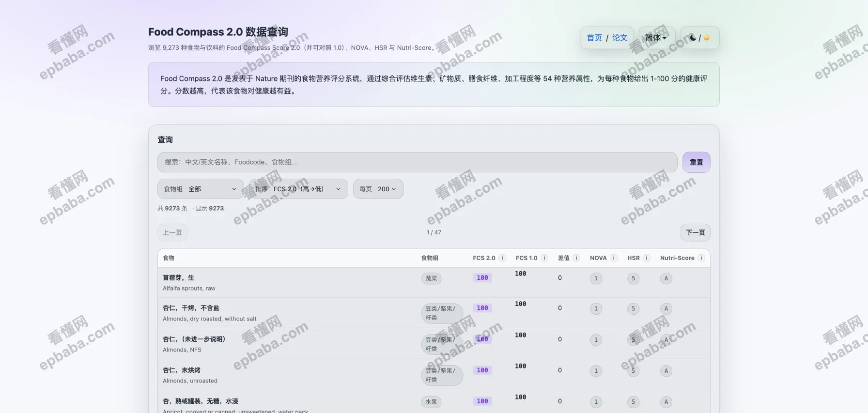
Task: Select the 杏仁，干烤，不含盐 food name
Action: click(191, 308)
